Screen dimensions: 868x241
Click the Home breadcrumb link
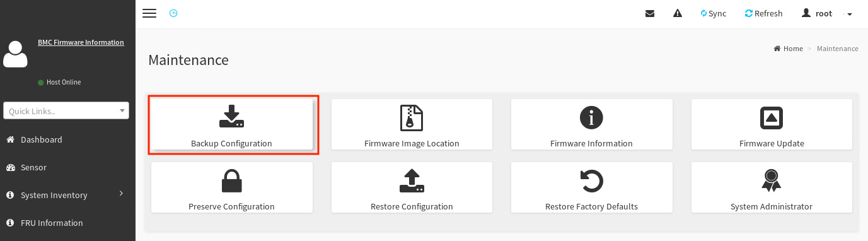pos(788,49)
